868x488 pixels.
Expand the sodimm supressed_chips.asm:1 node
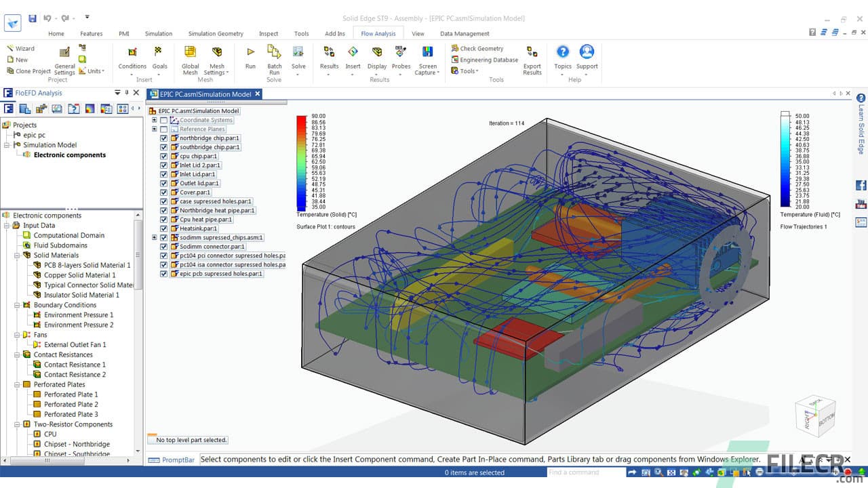[x=155, y=238]
